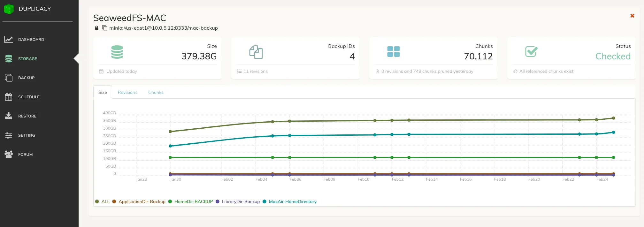Click the last ALL data point on chart
This screenshot has width=644, height=227.
click(613, 118)
